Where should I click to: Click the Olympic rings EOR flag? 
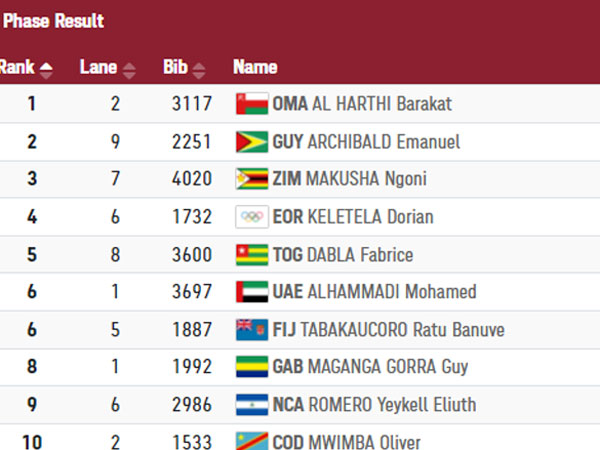pos(251,217)
